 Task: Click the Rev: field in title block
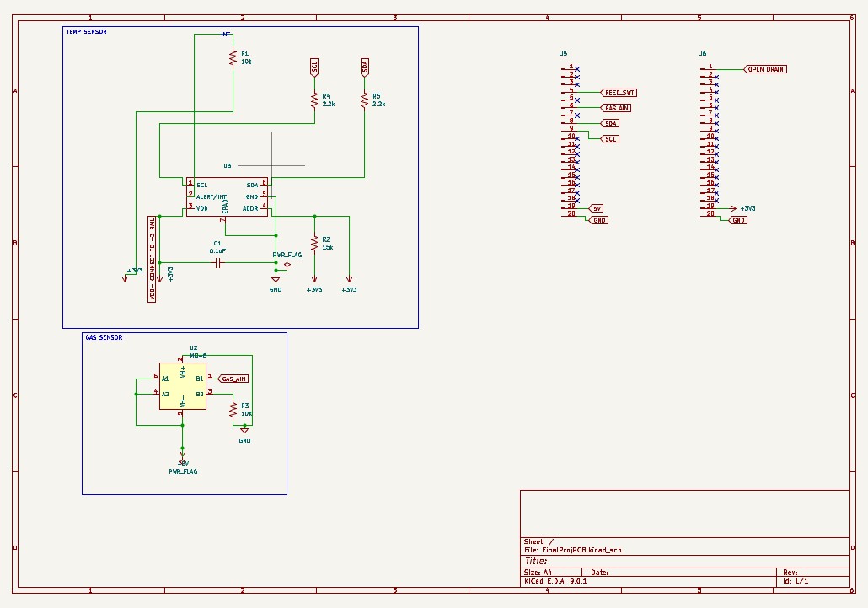[x=790, y=573]
